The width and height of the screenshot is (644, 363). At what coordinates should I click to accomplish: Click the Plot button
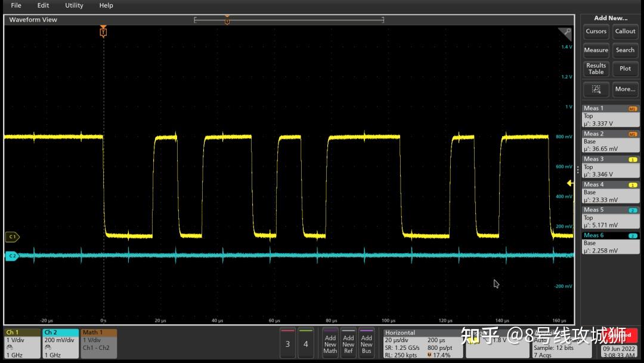[625, 69]
